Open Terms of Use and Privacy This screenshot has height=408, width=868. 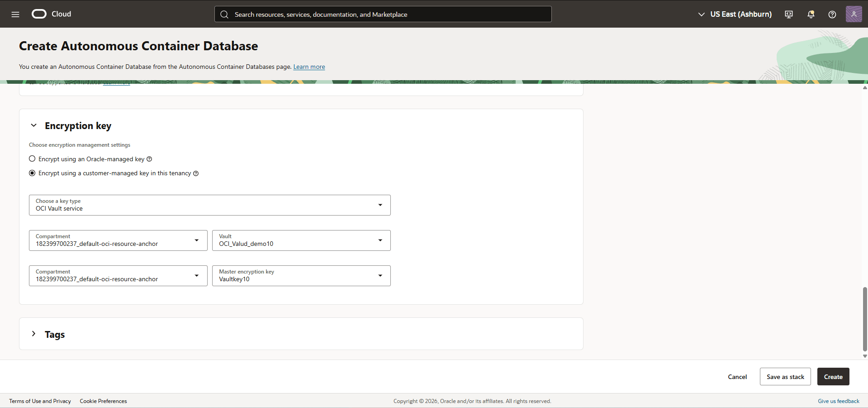point(40,401)
